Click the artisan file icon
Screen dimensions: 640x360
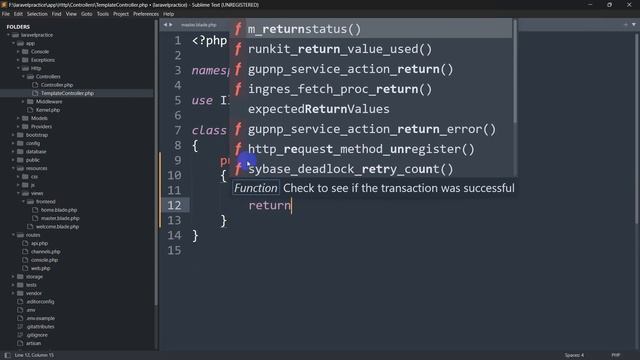click(20, 343)
